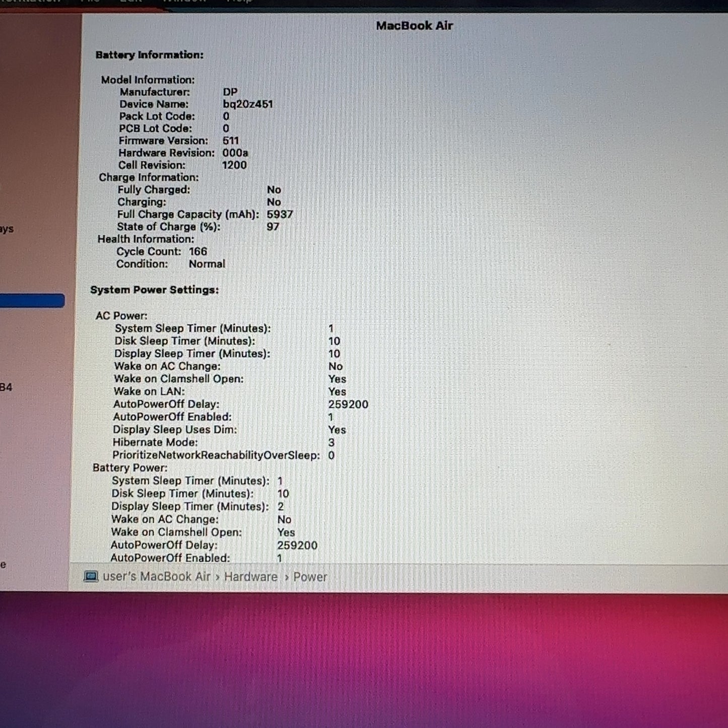
Task: Click the "Charge Information:" label
Action: coord(149,177)
